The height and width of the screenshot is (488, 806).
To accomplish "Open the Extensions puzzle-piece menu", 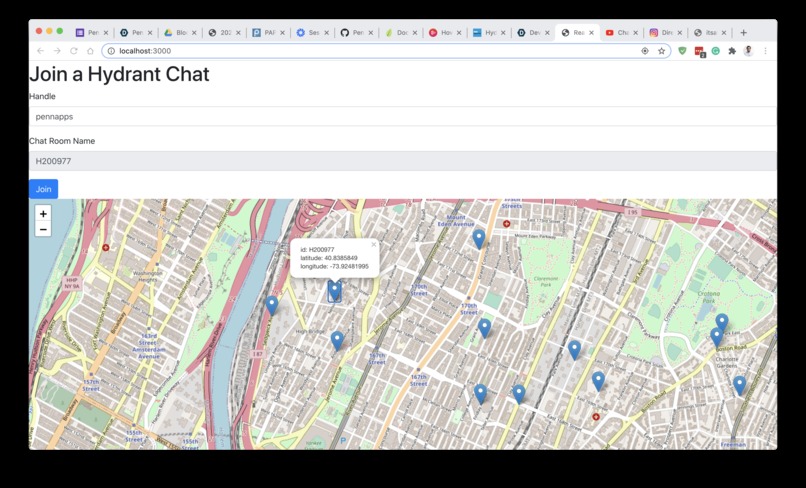I will (732, 51).
